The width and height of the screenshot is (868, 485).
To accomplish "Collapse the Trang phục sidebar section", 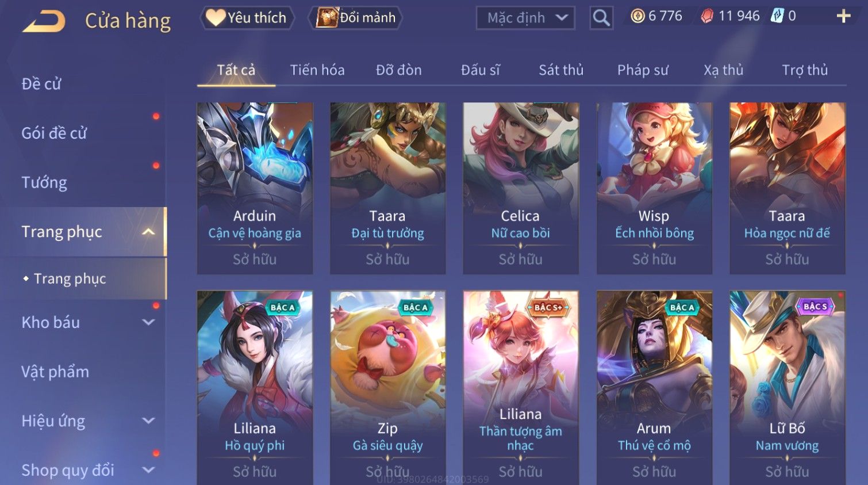I will (x=148, y=232).
